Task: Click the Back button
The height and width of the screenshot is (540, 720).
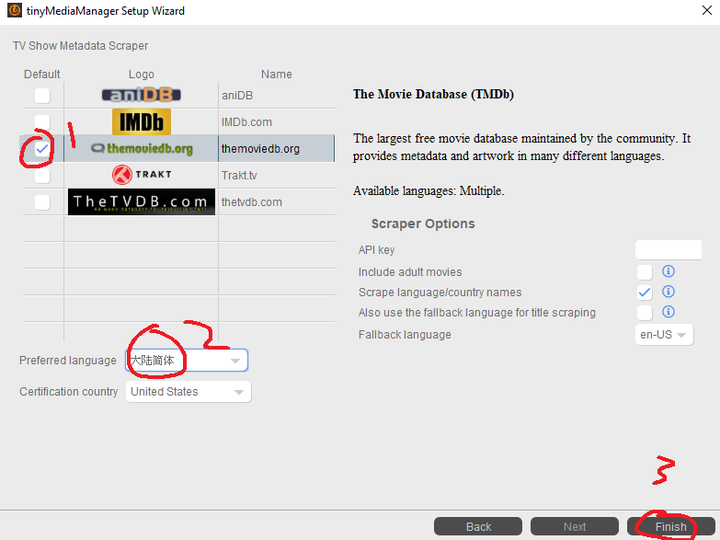Action: (x=478, y=527)
